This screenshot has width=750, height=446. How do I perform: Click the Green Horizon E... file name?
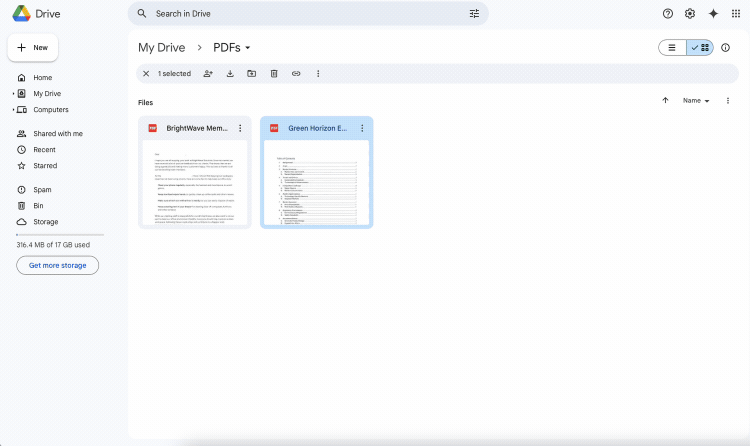tap(318, 128)
